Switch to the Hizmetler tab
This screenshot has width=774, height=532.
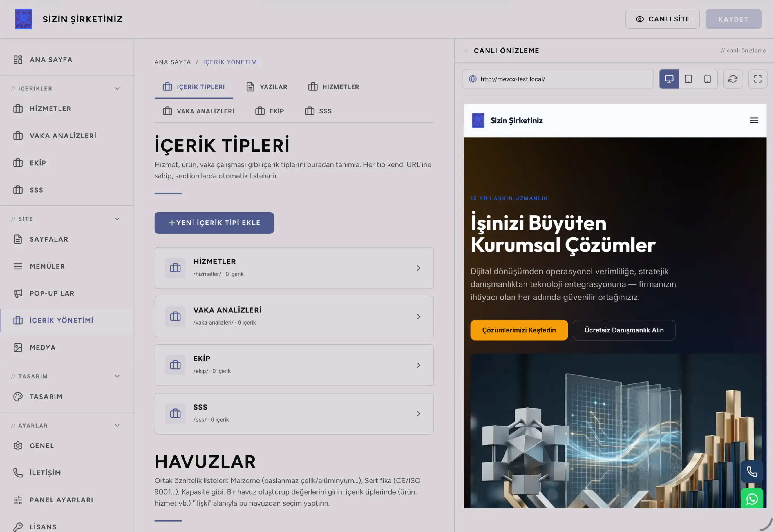[333, 87]
